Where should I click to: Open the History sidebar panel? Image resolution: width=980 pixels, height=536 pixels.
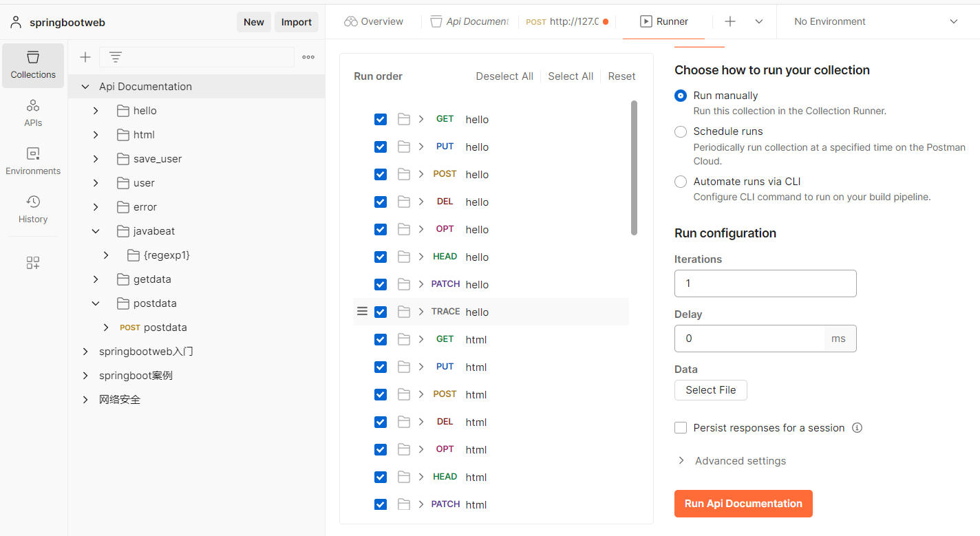[33, 209]
